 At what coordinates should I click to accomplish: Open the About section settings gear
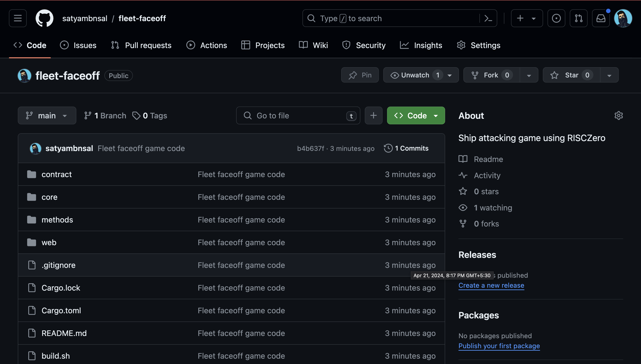pyautogui.click(x=619, y=115)
